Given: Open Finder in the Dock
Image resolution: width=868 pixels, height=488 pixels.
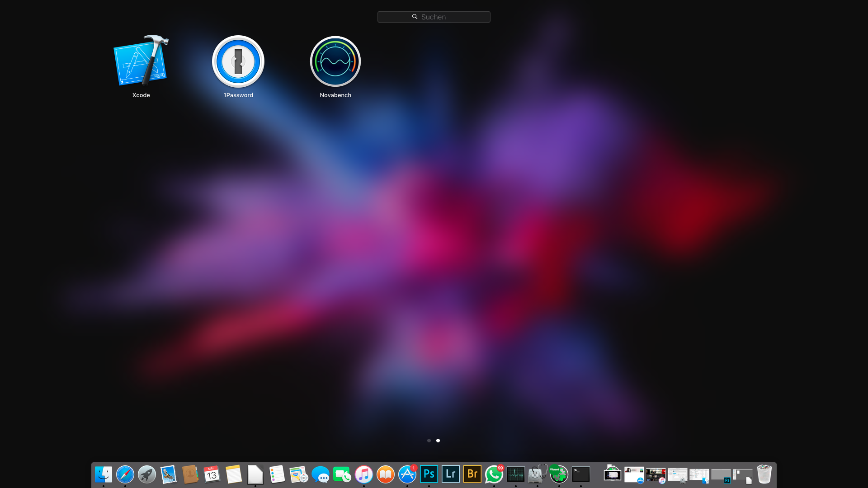Looking at the screenshot, I should click(x=104, y=474).
